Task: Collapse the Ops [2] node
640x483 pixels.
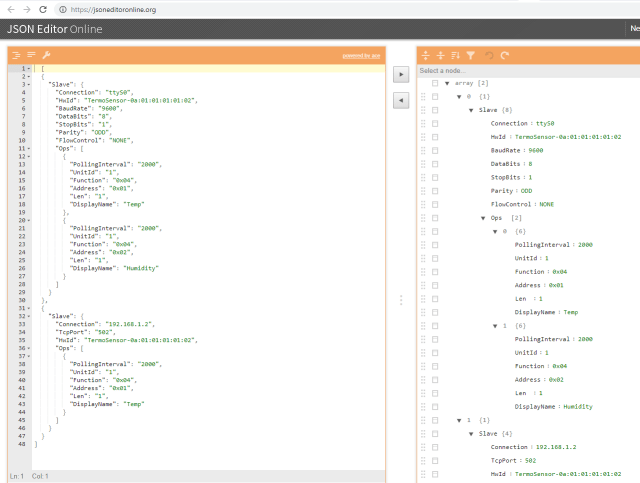Action: (x=483, y=218)
